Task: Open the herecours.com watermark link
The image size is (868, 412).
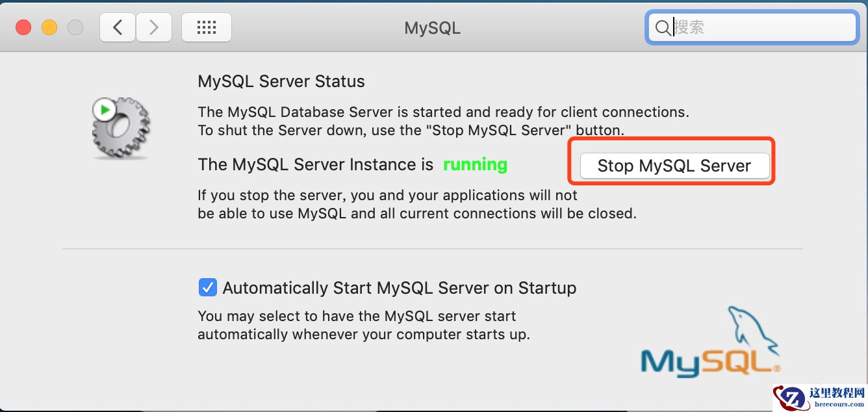Action: tap(837, 404)
